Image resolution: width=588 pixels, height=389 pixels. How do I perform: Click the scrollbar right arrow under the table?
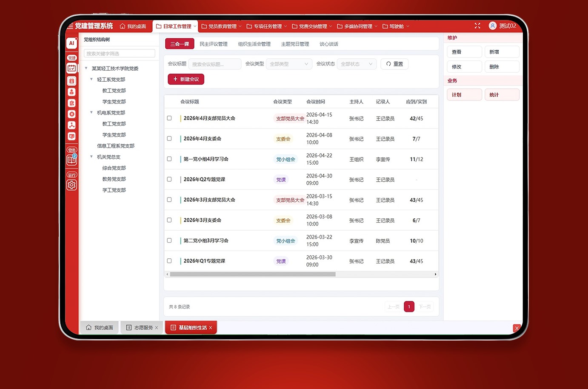435,274
